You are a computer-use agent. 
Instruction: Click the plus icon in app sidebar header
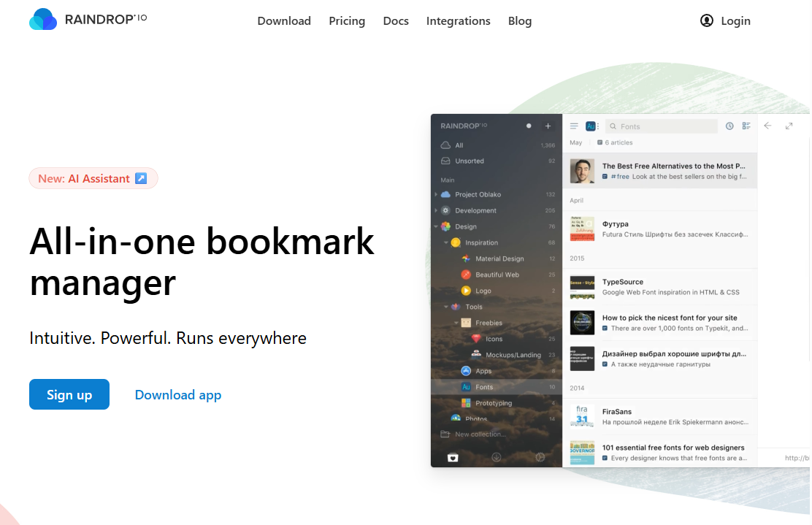point(548,126)
